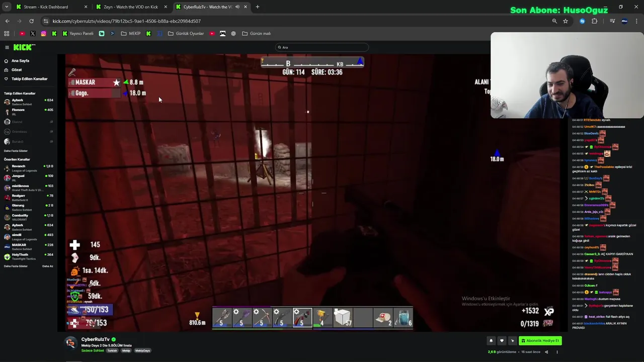Open a new browser tab

coord(257,7)
